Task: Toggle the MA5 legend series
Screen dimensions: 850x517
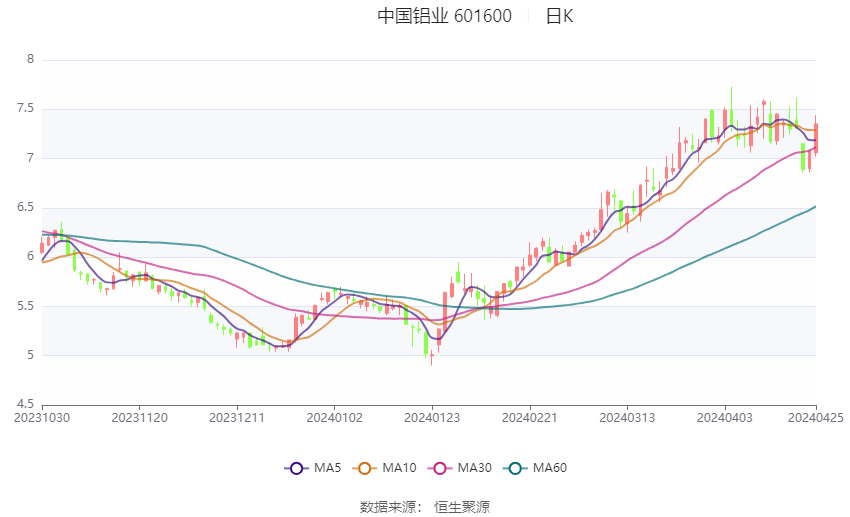Action: [x=313, y=468]
